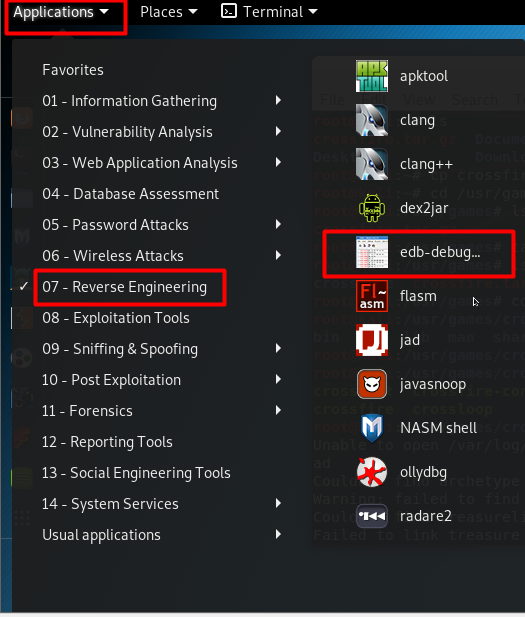Expand the 01 - Information Gathering submenu arrow
This screenshot has height=617, width=525.
[x=278, y=100]
